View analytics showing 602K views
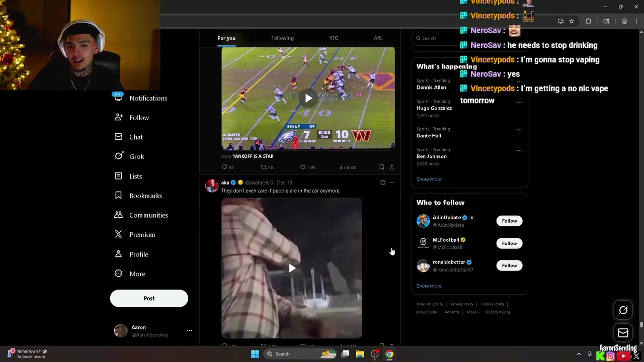 (x=348, y=167)
